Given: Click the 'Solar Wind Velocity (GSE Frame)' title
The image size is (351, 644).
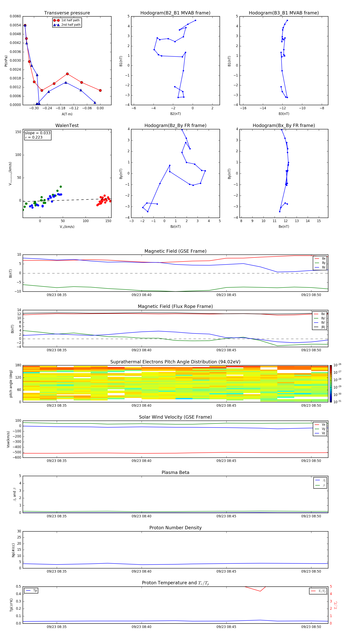Looking at the screenshot, I should (x=175, y=417).
